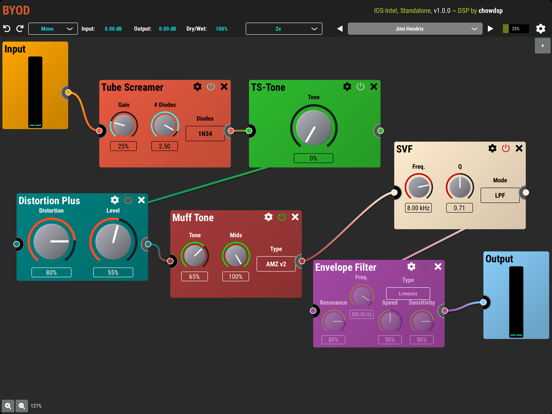Viewport: 552px width, 414px height.
Task: Click the Output level meter
Action: [x=516, y=302]
